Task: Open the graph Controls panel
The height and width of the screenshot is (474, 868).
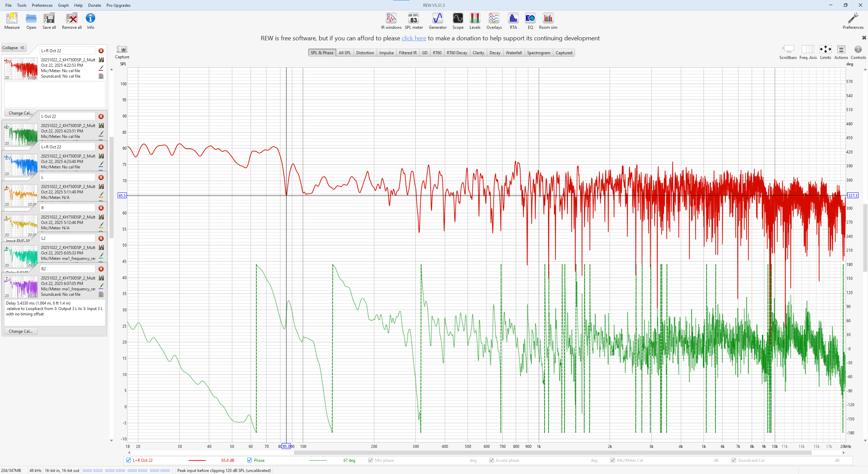Action: (858, 50)
